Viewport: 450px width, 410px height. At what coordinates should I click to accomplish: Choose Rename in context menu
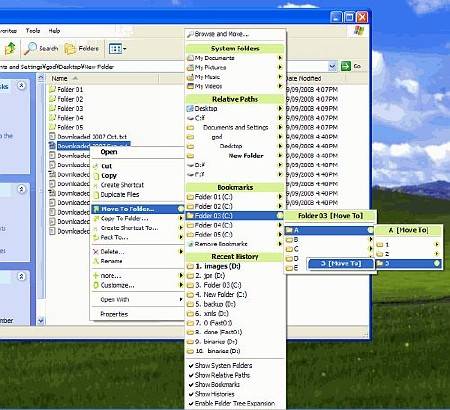click(x=111, y=261)
